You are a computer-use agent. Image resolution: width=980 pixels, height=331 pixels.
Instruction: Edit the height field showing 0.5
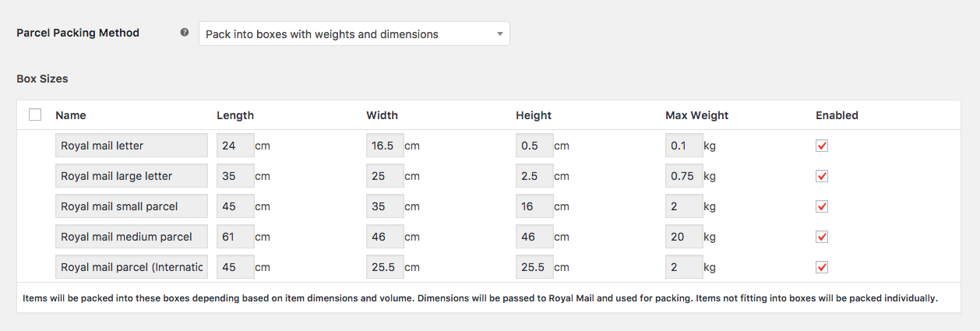(534, 146)
